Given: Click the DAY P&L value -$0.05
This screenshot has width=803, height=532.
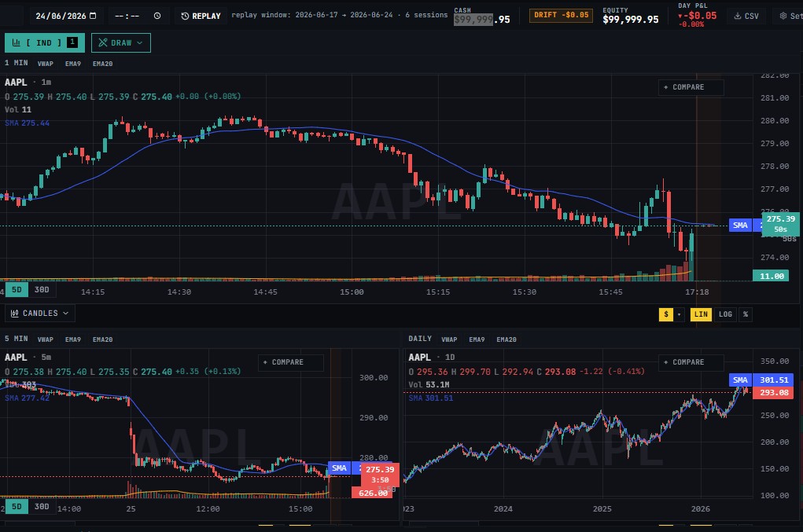Looking at the screenshot, I should coord(697,16).
